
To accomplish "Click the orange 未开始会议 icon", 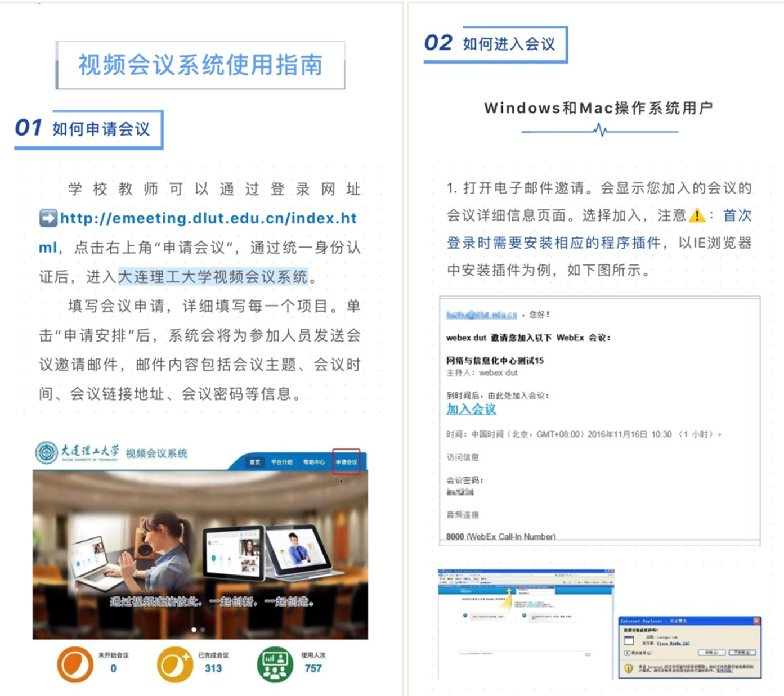I will tap(75, 664).
